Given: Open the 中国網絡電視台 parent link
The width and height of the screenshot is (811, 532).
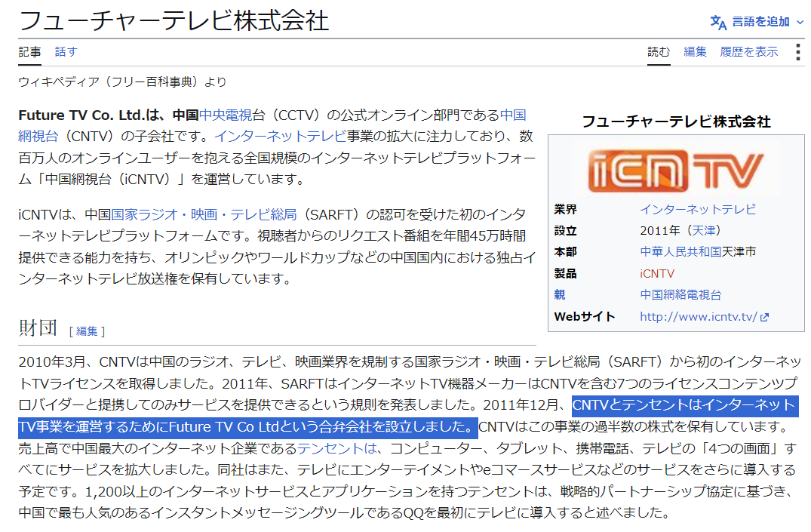Looking at the screenshot, I should click(680, 294).
